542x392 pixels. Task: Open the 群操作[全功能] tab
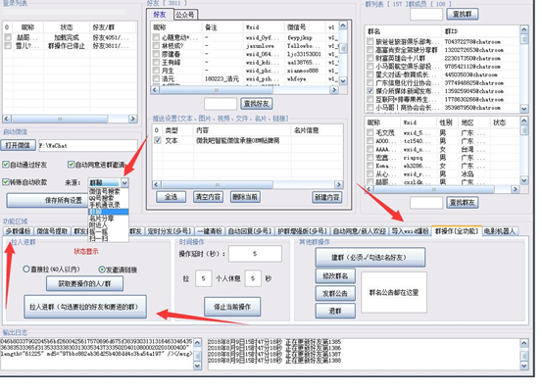(x=457, y=231)
